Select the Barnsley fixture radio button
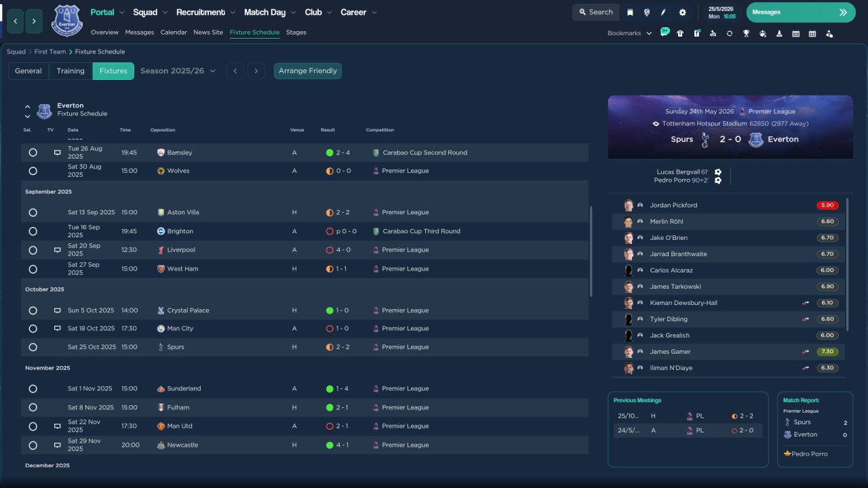This screenshot has width=868, height=488. click(33, 153)
